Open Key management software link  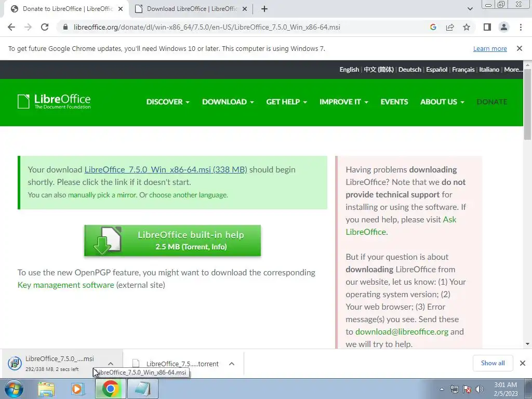[x=66, y=285]
